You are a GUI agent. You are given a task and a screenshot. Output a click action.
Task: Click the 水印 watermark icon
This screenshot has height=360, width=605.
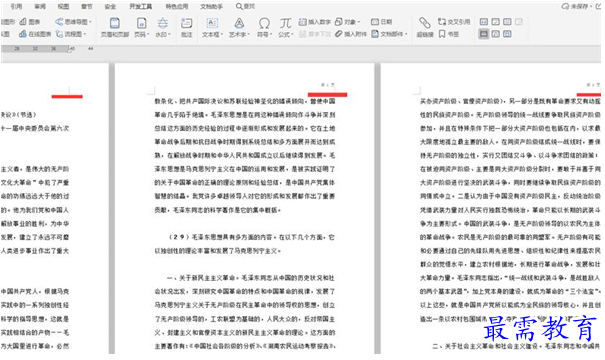click(163, 23)
